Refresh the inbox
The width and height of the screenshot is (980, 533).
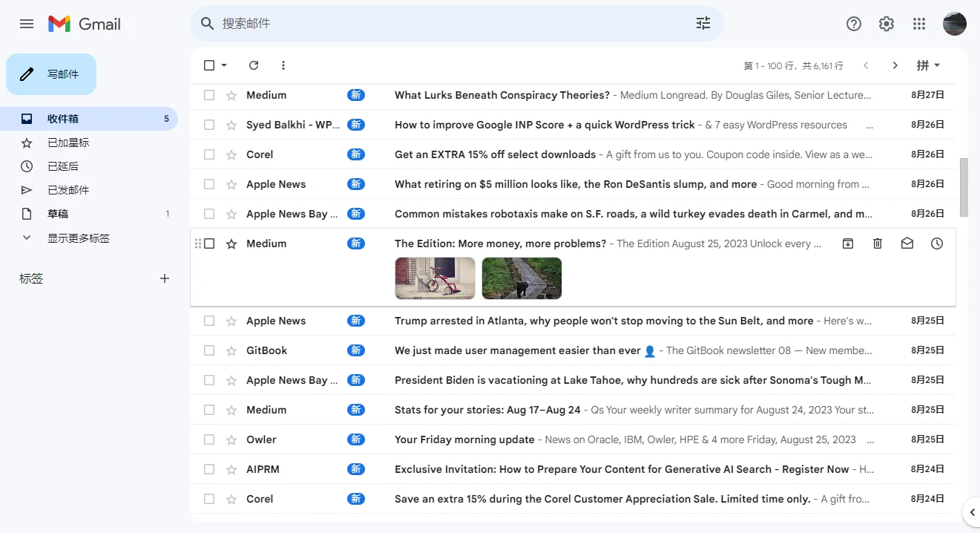tap(254, 65)
